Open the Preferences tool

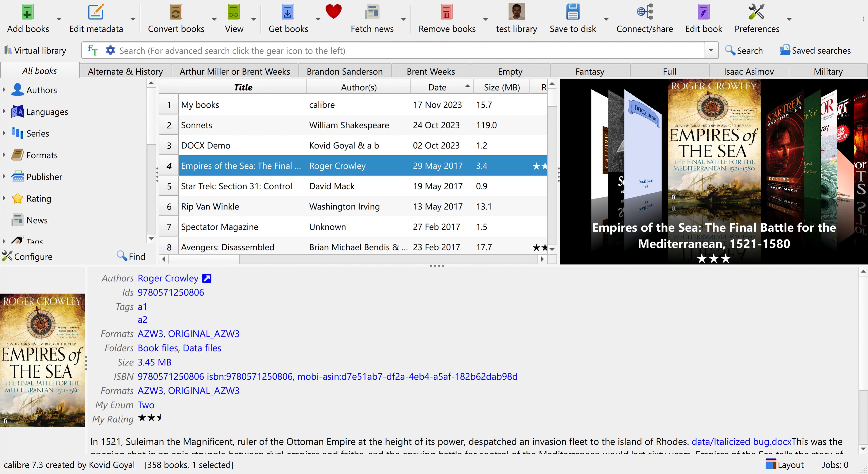(x=756, y=12)
